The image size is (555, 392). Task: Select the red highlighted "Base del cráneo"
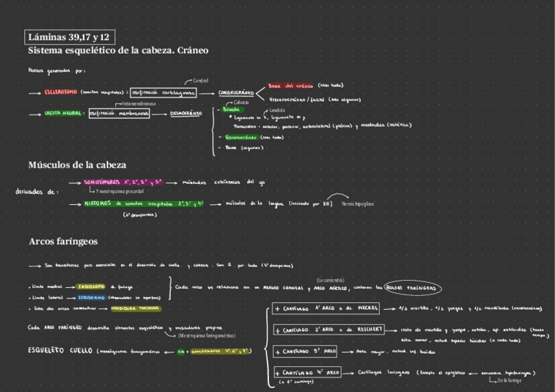[291, 86]
